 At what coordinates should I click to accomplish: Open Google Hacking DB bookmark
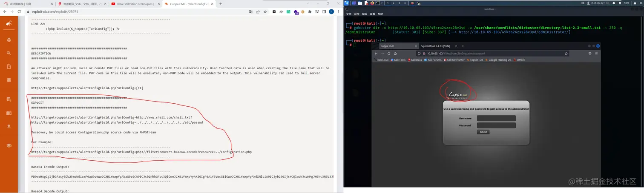(498, 60)
